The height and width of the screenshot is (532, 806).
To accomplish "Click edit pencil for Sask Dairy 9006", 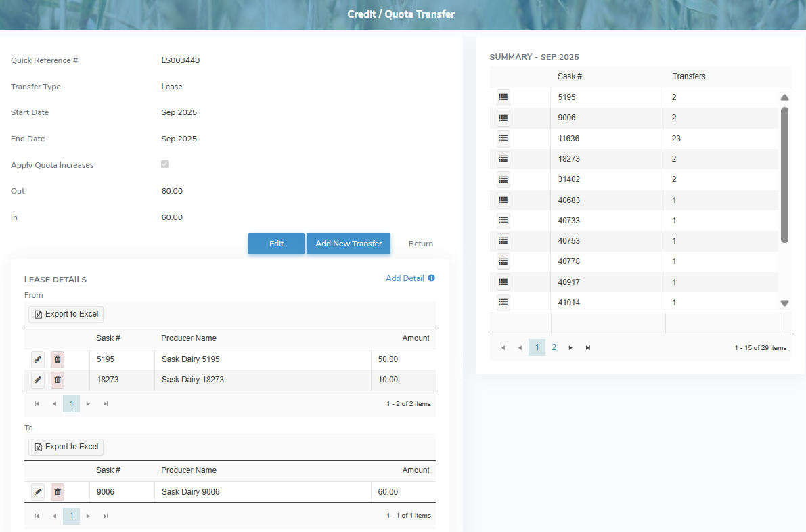I will click(x=38, y=492).
